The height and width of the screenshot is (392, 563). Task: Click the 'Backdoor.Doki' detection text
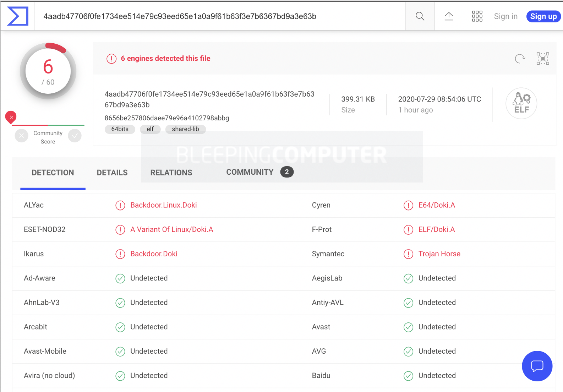coord(154,254)
